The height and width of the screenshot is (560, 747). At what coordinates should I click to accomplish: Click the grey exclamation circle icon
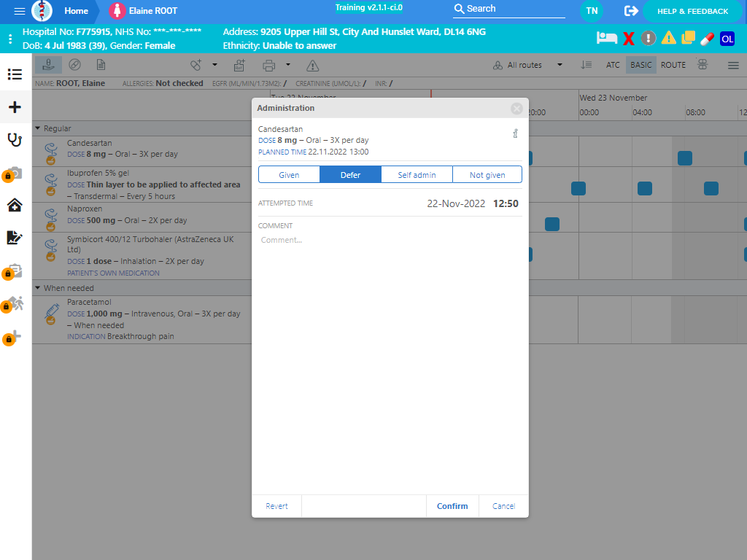click(x=648, y=38)
